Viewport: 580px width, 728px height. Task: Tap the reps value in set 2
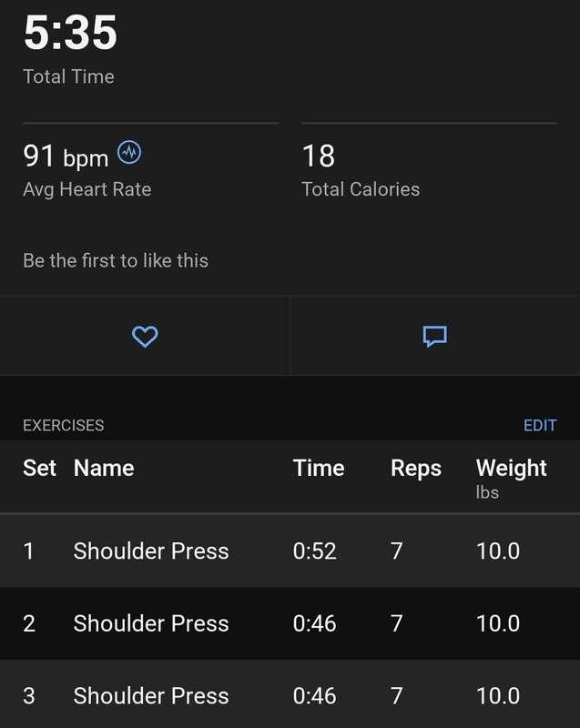[397, 623]
